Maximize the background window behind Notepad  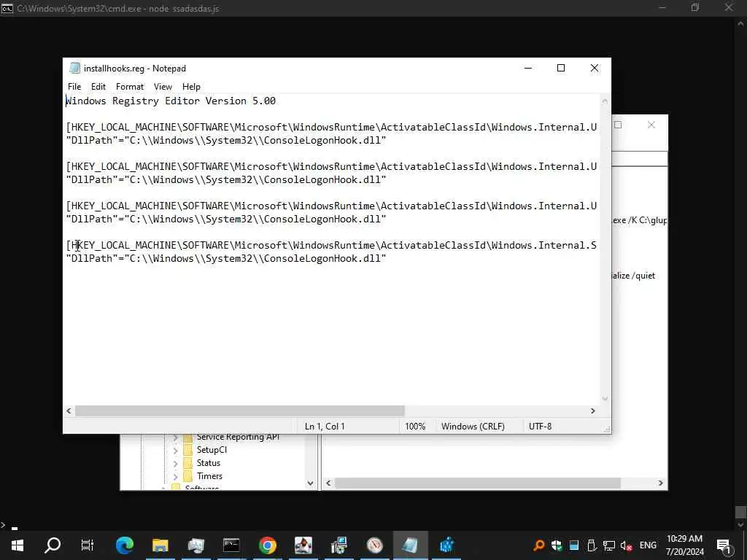point(619,125)
